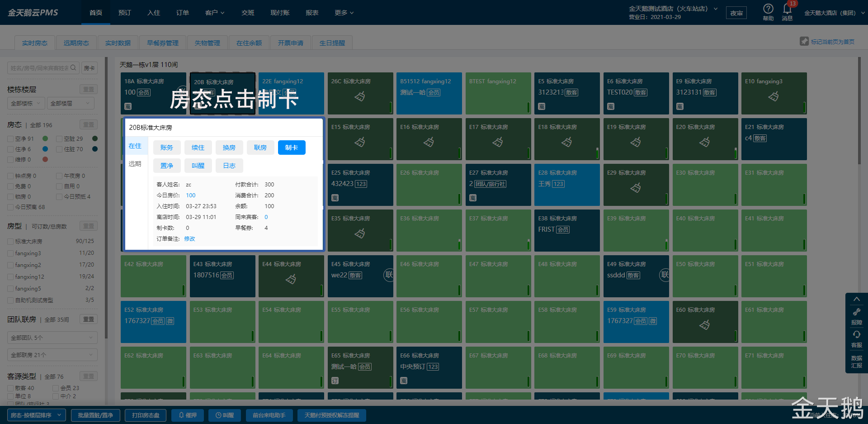The image size is (868, 424).
Task: Switch to the 远期 tab in room popup
Action: (x=135, y=164)
